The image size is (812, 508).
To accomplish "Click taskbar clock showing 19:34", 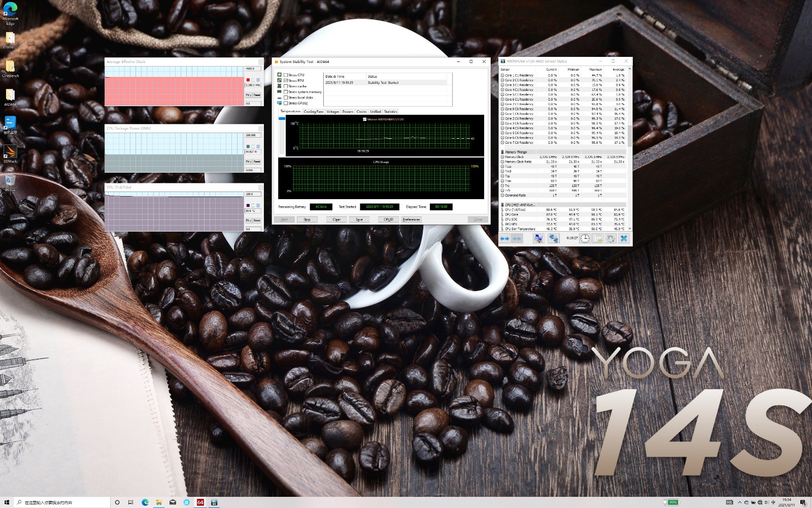I will tap(787, 502).
